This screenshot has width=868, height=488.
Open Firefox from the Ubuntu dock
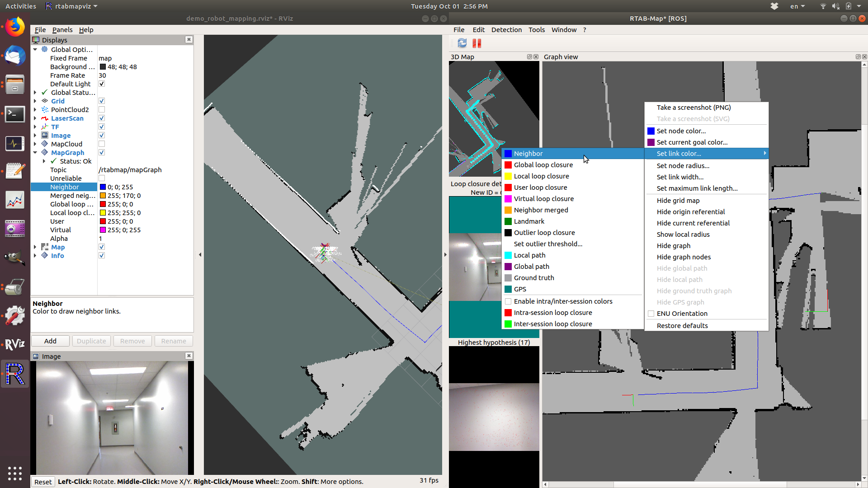[x=14, y=27]
